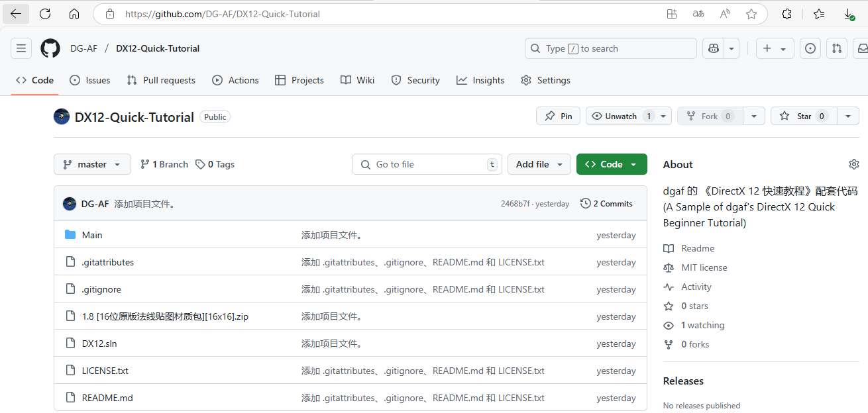Reload the current page
The height and width of the screenshot is (413, 868).
45,14
